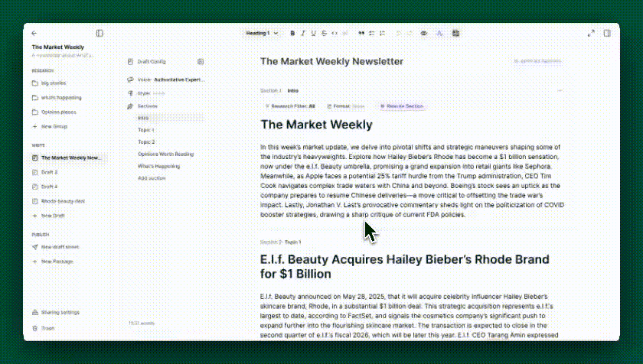The image size is (643, 364).
Task: Open the Section 1 three-dot menu
Action: click(560, 90)
